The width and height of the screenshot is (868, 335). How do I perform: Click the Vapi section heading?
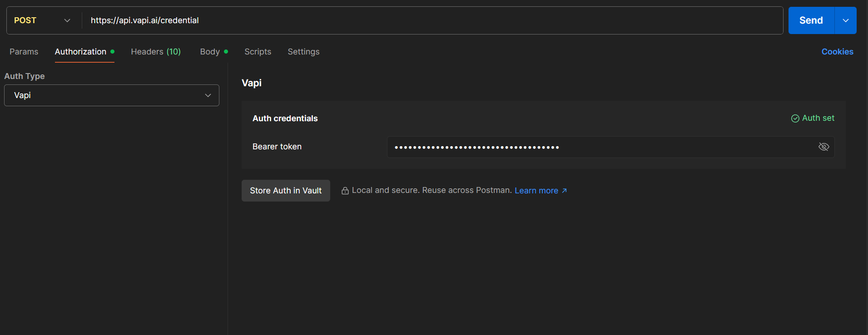(x=252, y=83)
